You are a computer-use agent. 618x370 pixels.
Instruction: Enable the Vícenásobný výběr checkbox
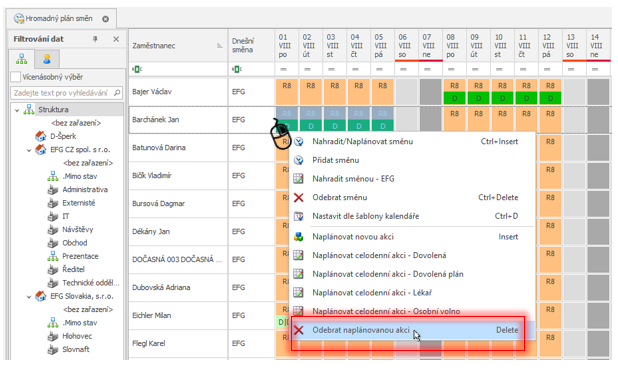[15, 77]
